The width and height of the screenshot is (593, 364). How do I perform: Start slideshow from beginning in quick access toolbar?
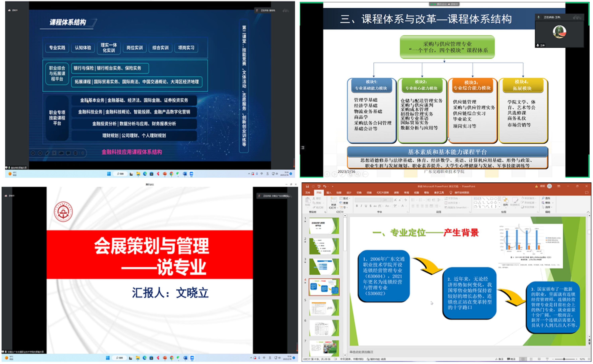coord(319,187)
